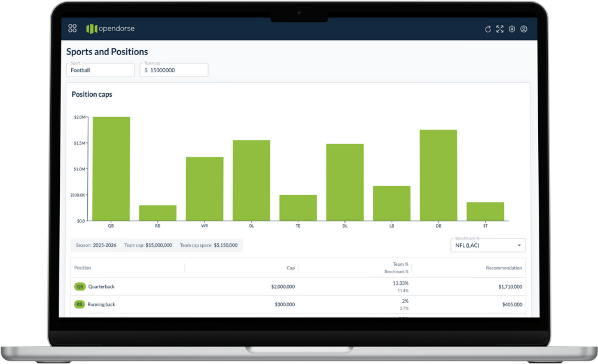Select the Quarterback row

[x=298, y=287]
